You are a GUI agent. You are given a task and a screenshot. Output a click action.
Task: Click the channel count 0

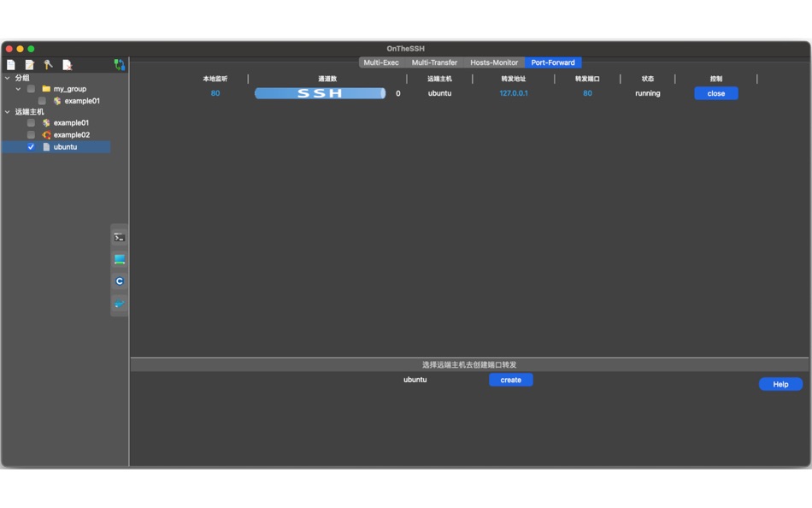397,93
